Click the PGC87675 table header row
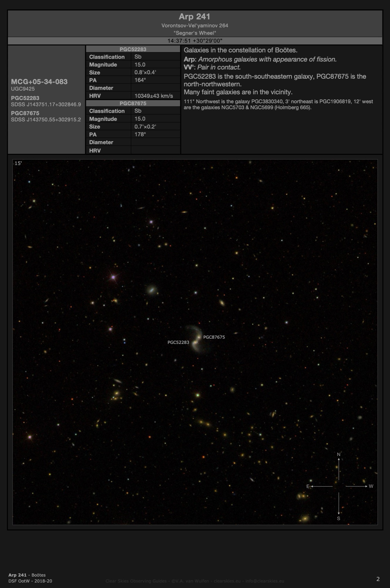Viewport: 390px width, 588px height. point(133,103)
